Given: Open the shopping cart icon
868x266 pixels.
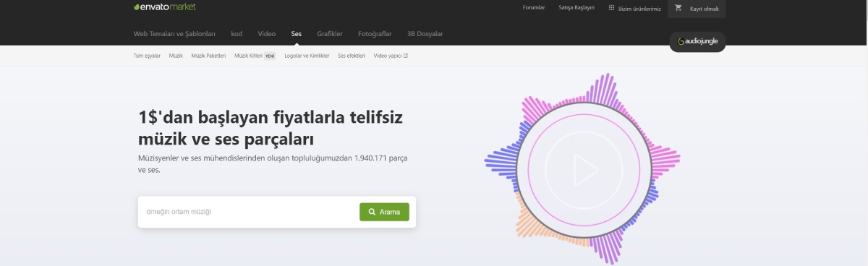Looking at the screenshot, I should (x=678, y=8).
